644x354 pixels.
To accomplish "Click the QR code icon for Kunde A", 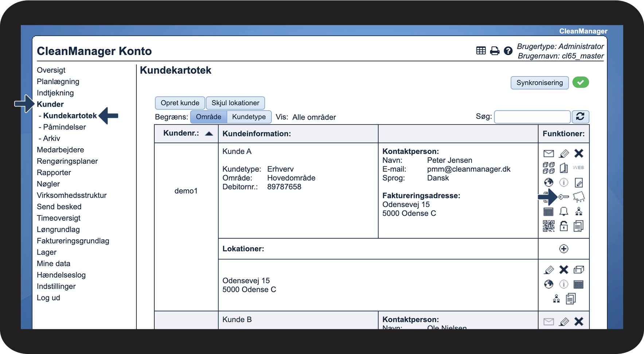I will (549, 226).
